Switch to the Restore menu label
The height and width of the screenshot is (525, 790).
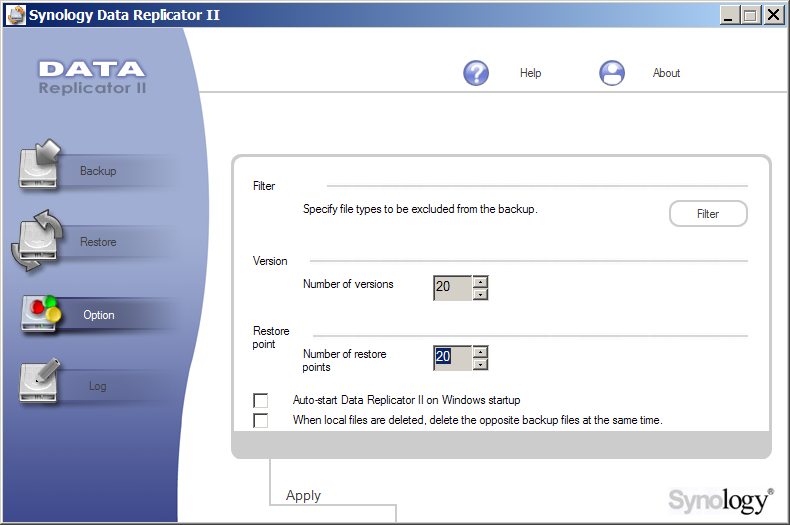pyautogui.click(x=98, y=242)
